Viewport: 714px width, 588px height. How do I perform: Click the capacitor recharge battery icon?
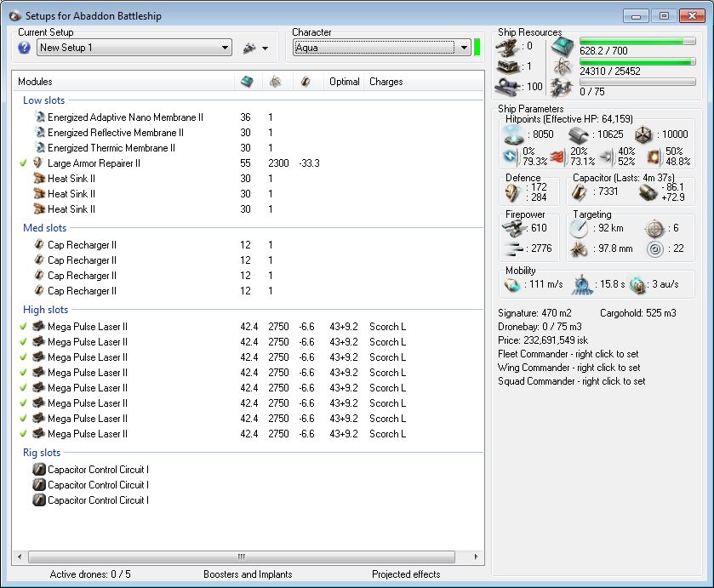coord(648,192)
